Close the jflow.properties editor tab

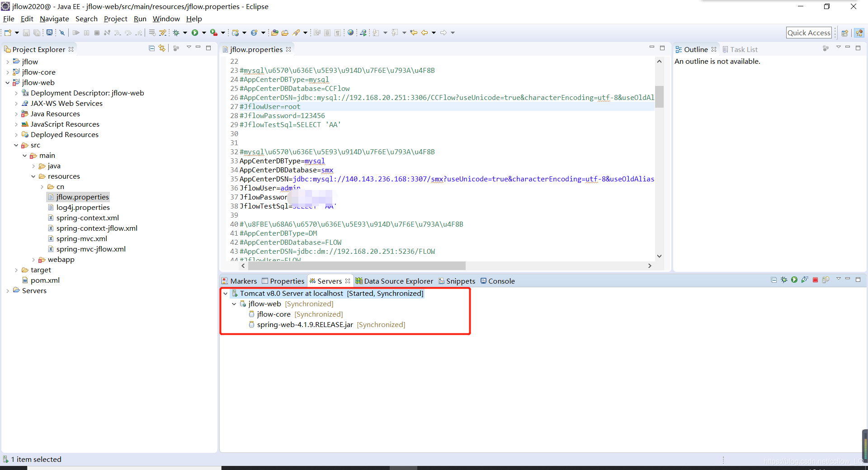click(x=288, y=49)
